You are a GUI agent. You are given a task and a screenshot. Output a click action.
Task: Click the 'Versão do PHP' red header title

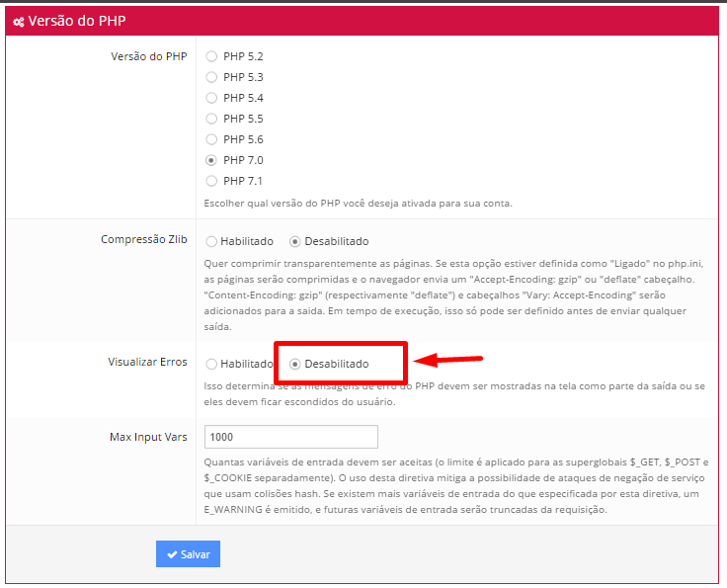(x=76, y=21)
